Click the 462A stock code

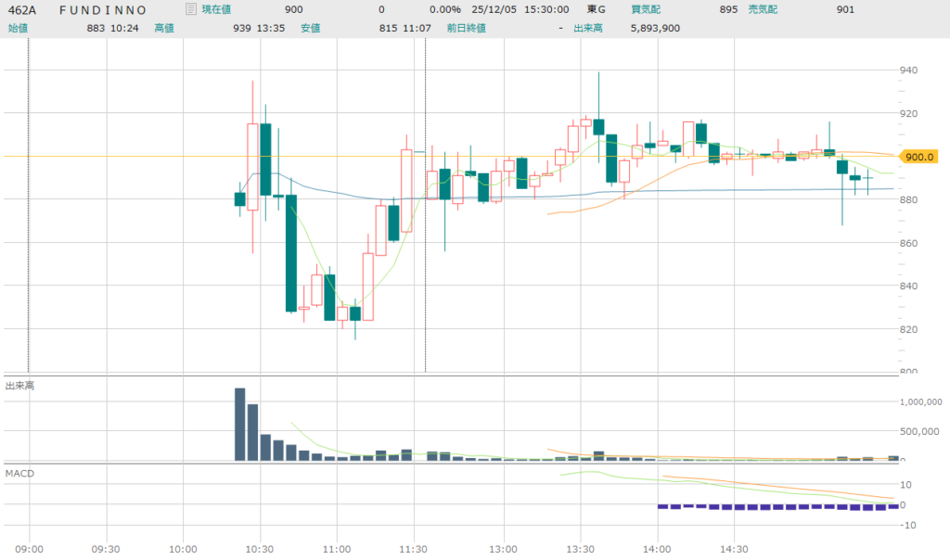[21, 9]
